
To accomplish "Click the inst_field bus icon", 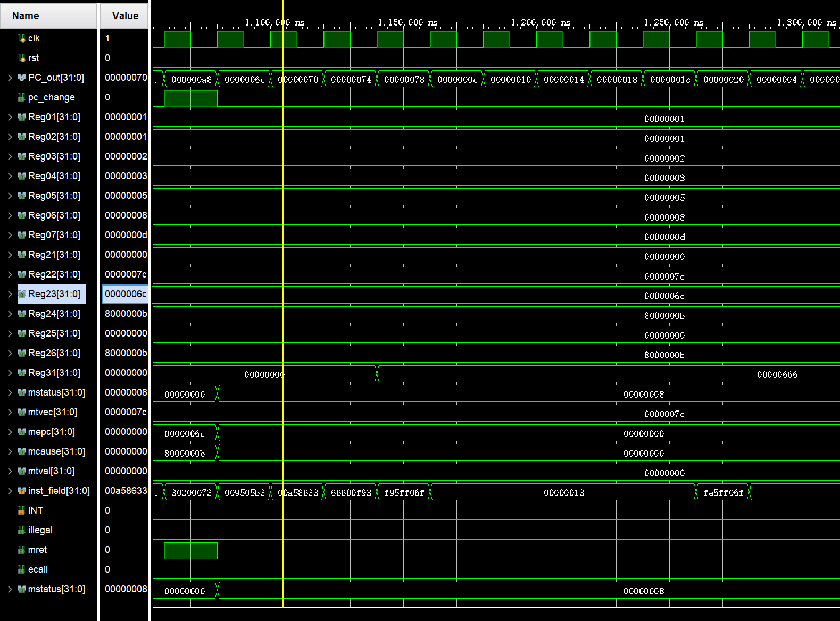I will pyautogui.click(x=22, y=491).
